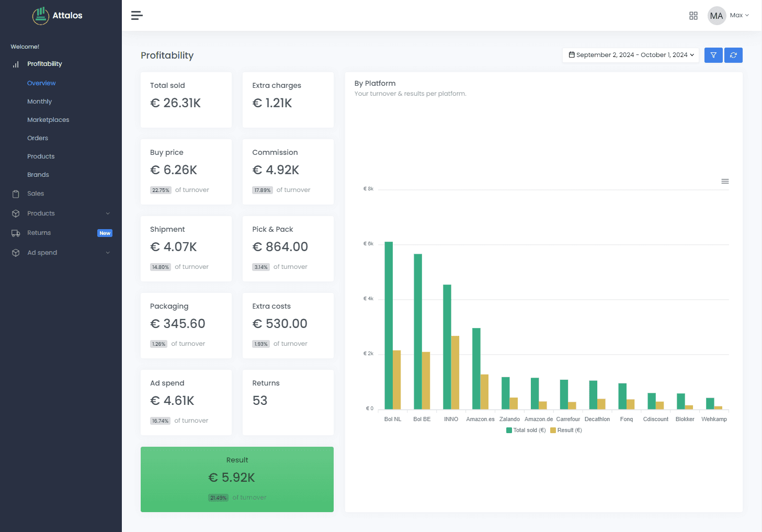The width and height of the screenshot is (762, 532).
Task: Click the INNO yellow result bar
Action: click(455, 372)
